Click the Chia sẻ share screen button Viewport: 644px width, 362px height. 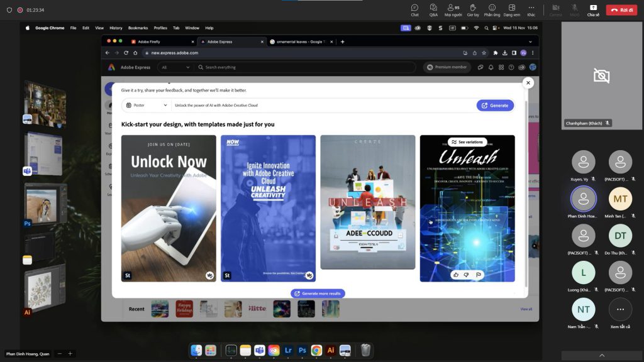(593, 10)
